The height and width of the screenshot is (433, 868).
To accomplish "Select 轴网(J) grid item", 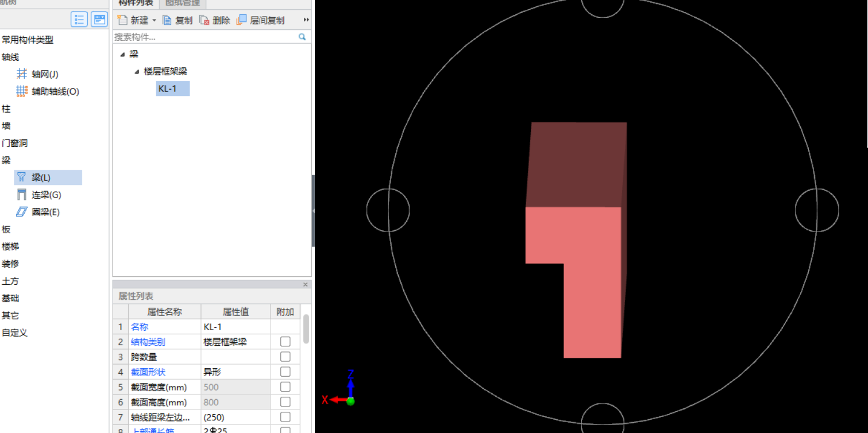I will pos(38,74).
